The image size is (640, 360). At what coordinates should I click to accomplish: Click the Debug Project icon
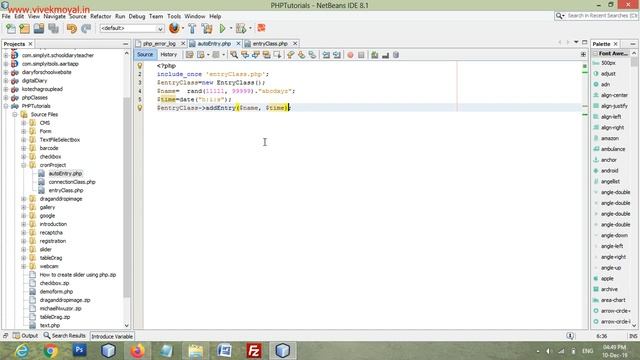(241, 28)
